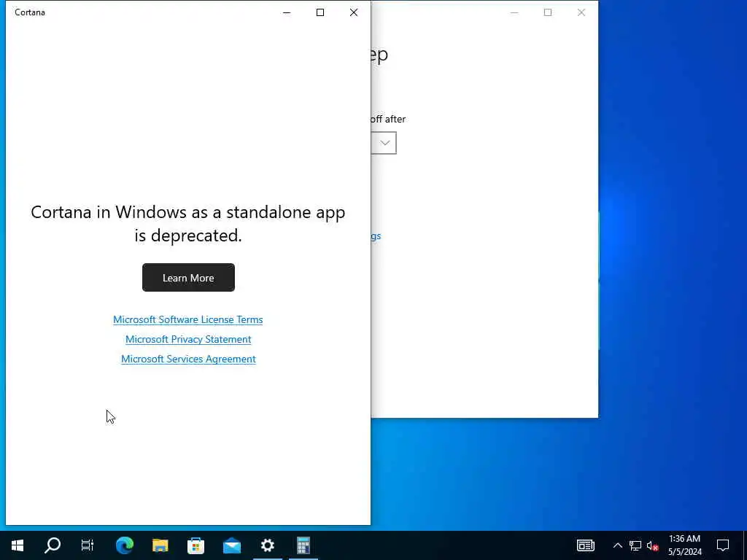Open File Explorer from taskbar

pos(160,545)
